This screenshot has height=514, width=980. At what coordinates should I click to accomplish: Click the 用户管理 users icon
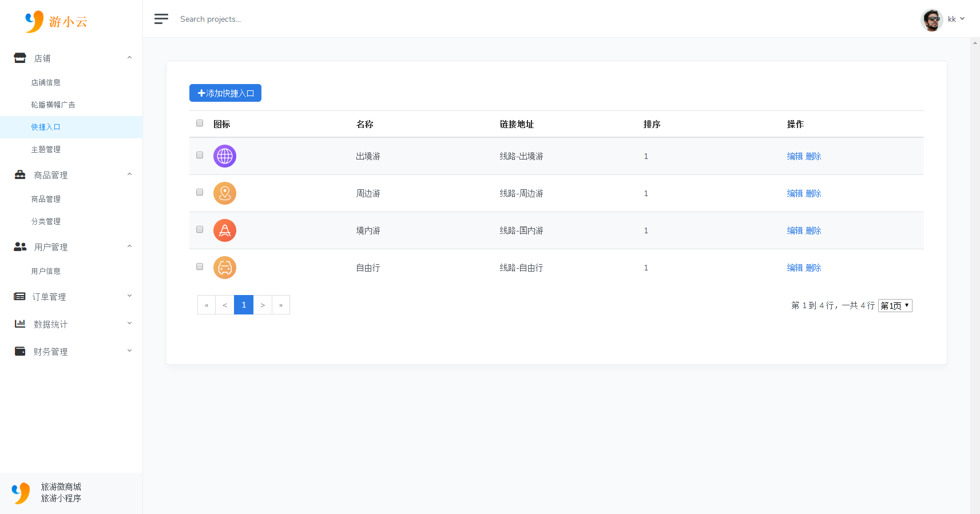(20, 246)
